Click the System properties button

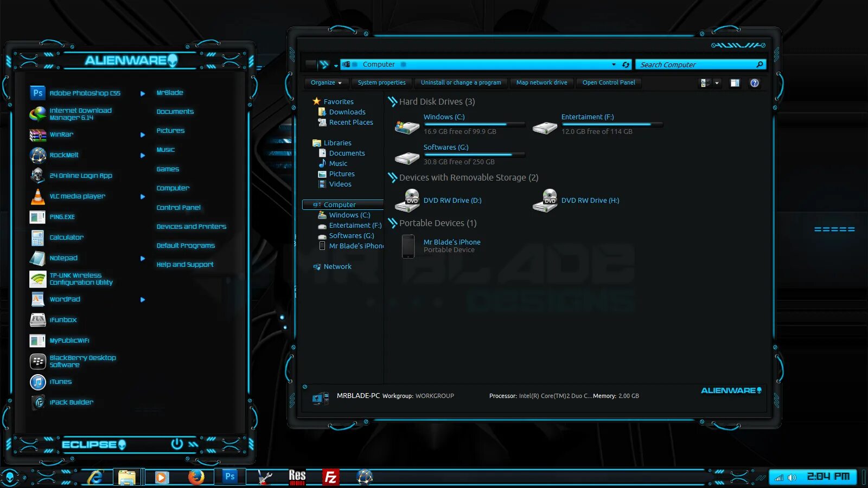click(x=381, y=82)
